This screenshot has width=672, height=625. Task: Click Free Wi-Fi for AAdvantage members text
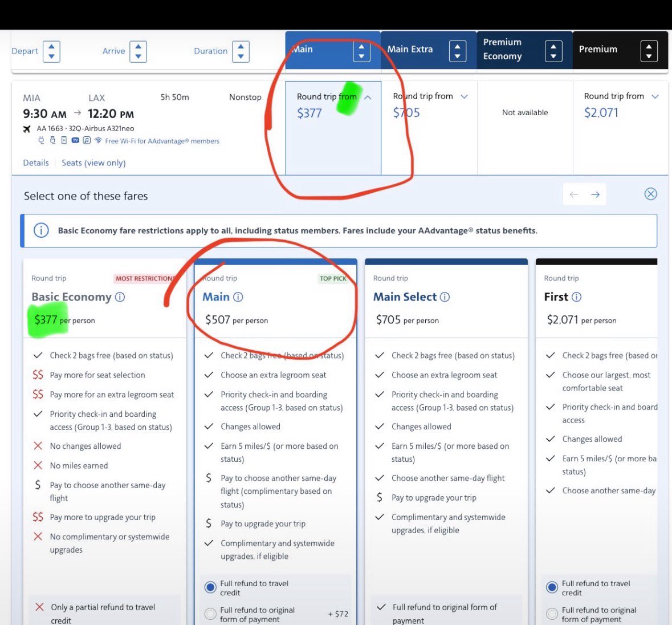tap(162, 141)
